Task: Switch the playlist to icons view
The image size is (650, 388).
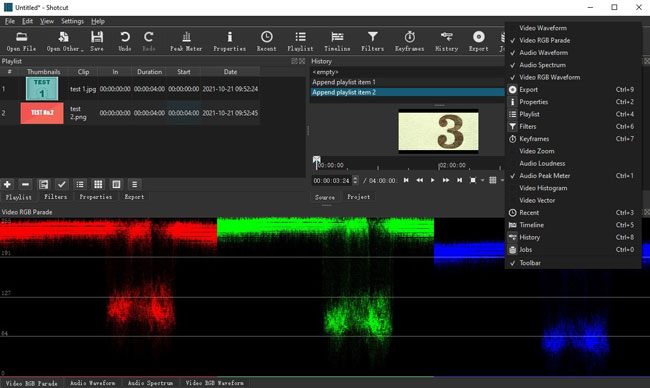Action: [x=116, y=184]
